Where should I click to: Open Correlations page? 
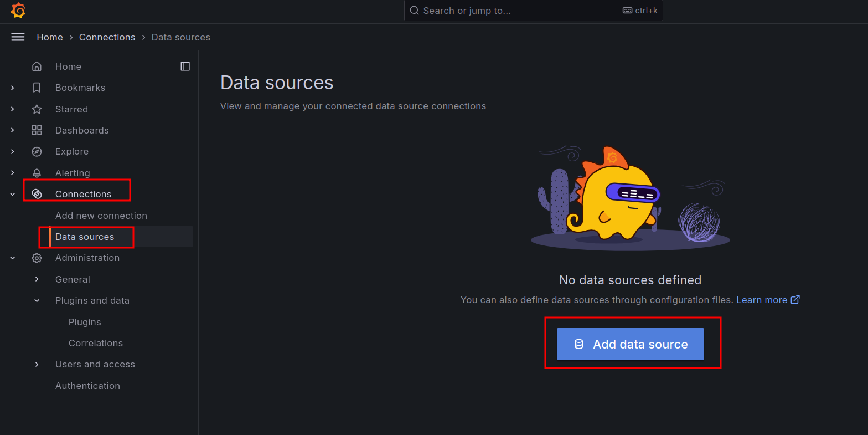(96, 343)
